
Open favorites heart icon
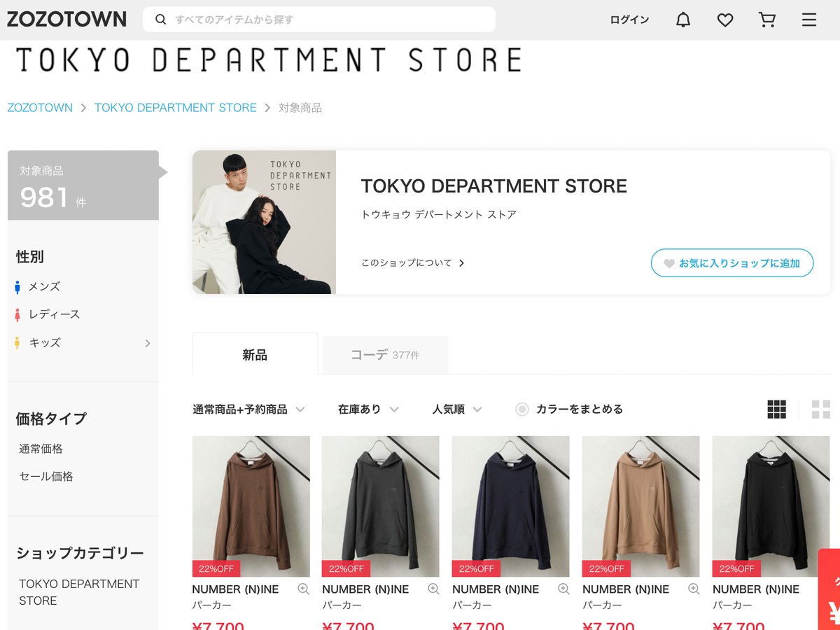click(725, 20)
